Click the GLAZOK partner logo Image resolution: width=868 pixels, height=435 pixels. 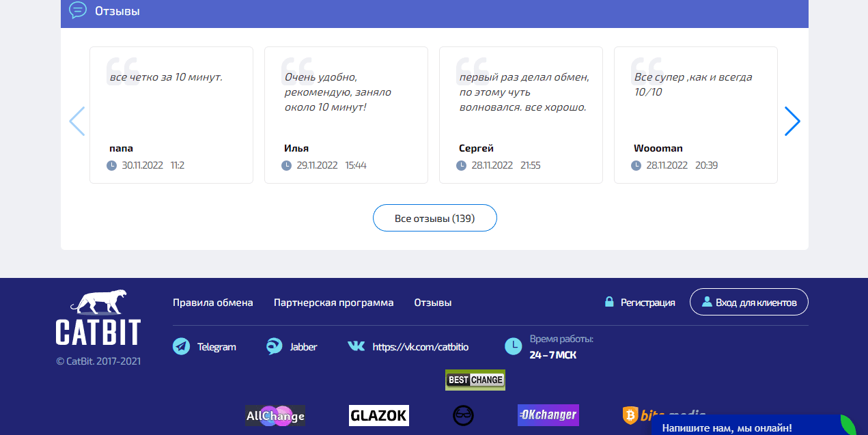[378, 415]
